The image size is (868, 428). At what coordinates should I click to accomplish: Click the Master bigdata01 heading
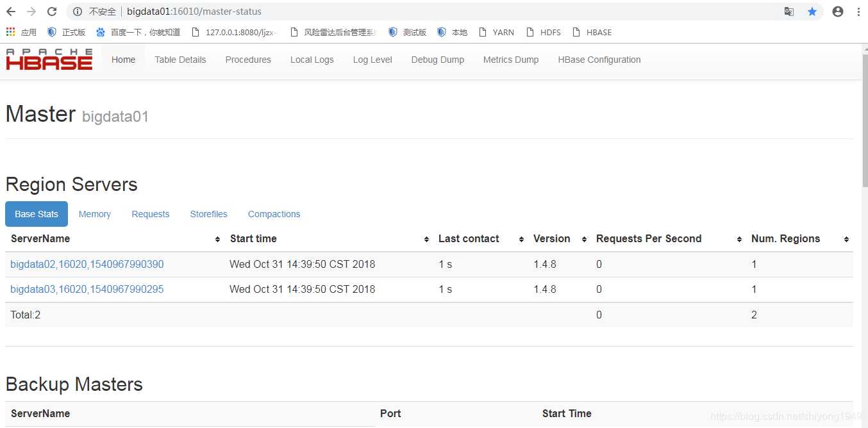coord(77,114)
